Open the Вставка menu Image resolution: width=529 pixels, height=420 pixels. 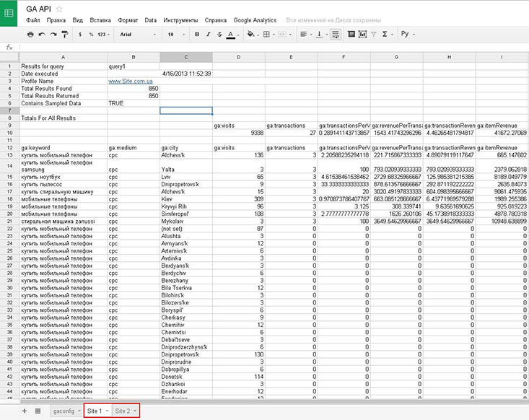pyautogui.click(x=100, y=20)
